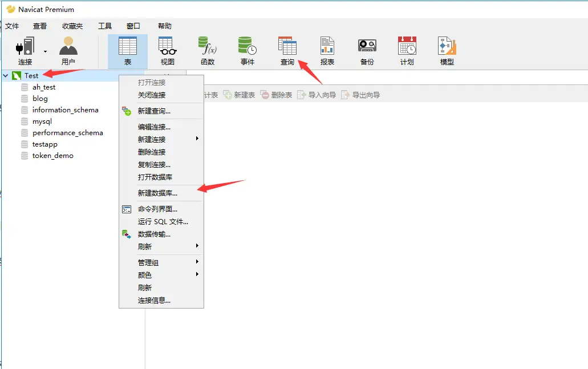This screenshot has height=369, width=588.
Task: Choose 编辑连接... in the context menu
Action: (x=161, y=127)
